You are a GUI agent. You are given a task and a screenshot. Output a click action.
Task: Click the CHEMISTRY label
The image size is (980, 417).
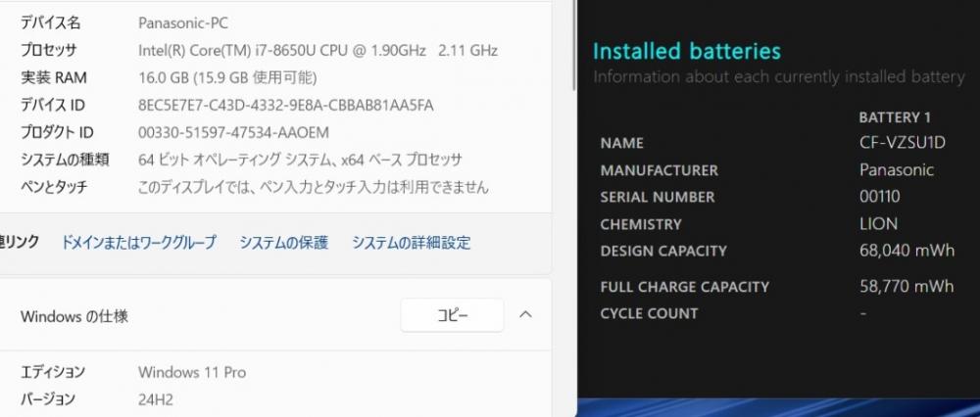tap(641, 224)
